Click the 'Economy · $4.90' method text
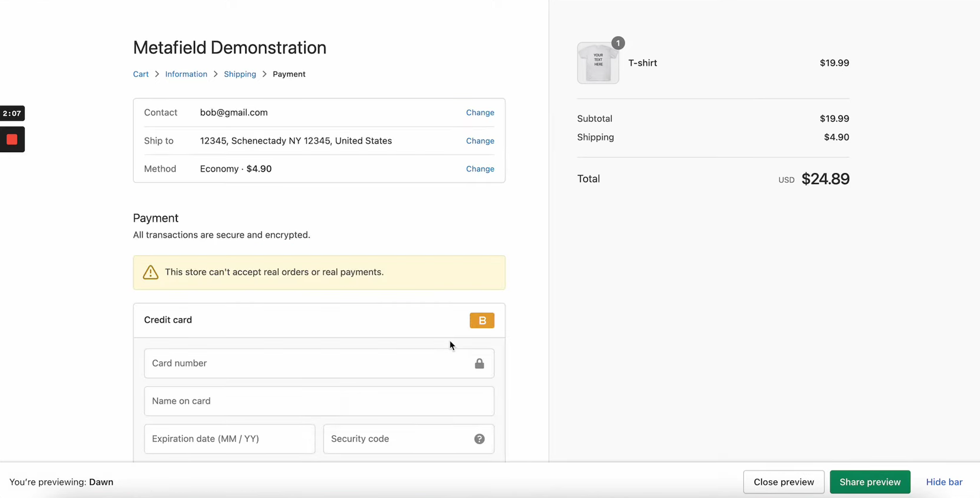The height and width of the screenshot is (498, 980). [x=236, y=169]
